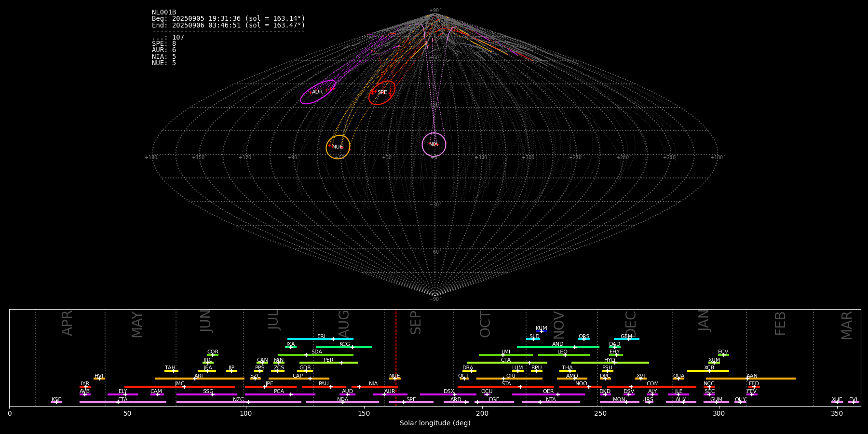Click the PCA shower label in timeline
868x434 pixels.
click(279, 392)
